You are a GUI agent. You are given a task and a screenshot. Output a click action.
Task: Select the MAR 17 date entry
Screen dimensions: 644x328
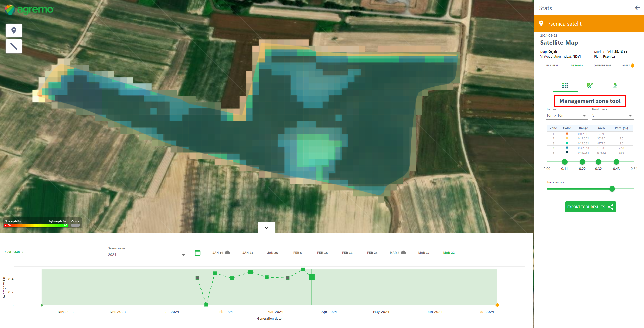point(424,253)
